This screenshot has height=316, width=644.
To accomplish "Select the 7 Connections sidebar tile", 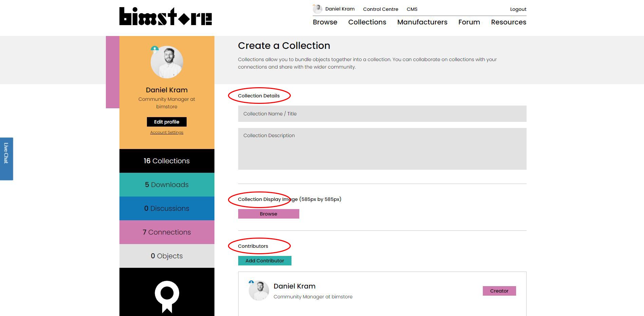I will click(x=167, y=232).
